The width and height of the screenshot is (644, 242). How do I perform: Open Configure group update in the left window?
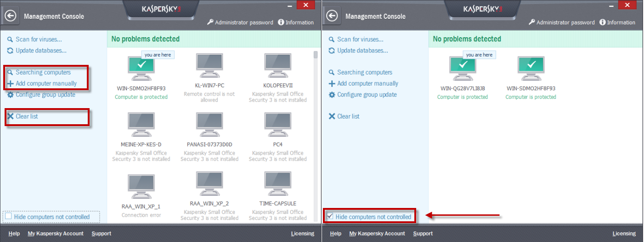[41, 94]
